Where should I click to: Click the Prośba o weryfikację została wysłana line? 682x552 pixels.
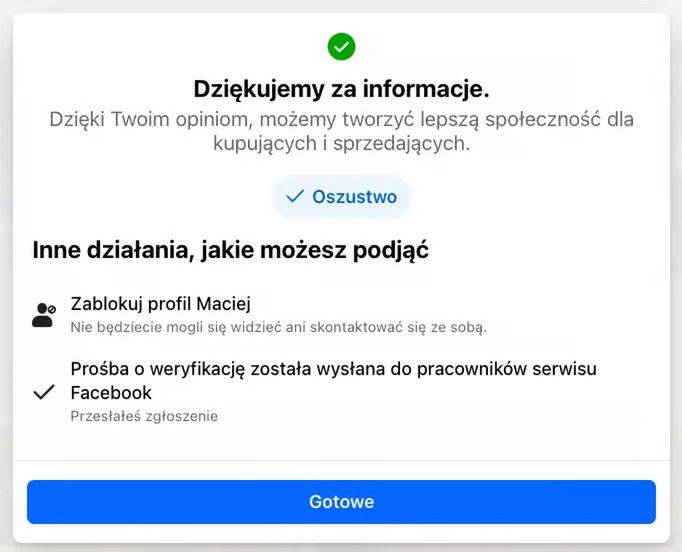(333, 369)
